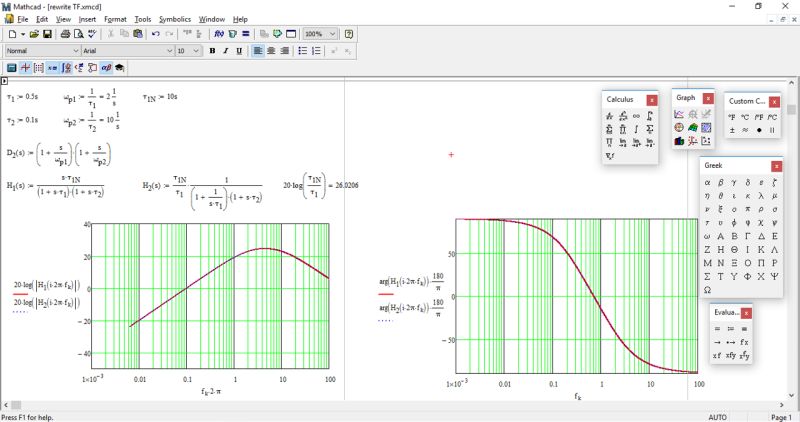This screenshot has height=422, width=800.
Task: Toggle the Evaluation toolbar palette button
Action: pos(52,68)
